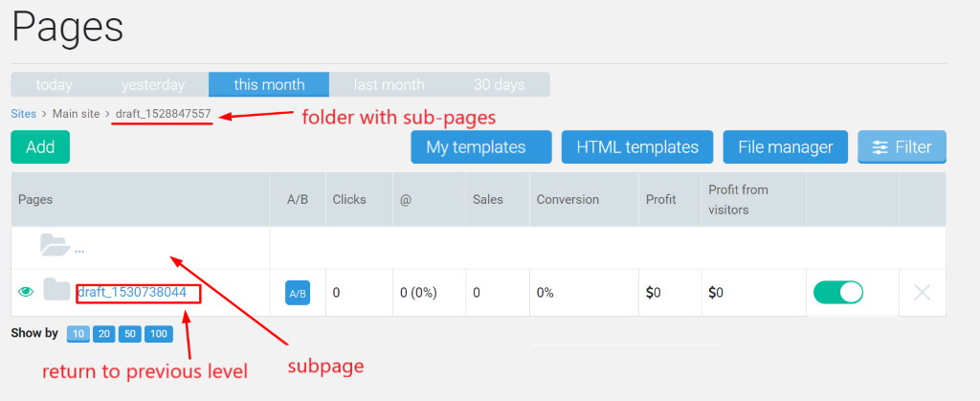Click the open folder icon to go up
The width and height of the screenshot is (980, 401).
click(x=55, y=244)
